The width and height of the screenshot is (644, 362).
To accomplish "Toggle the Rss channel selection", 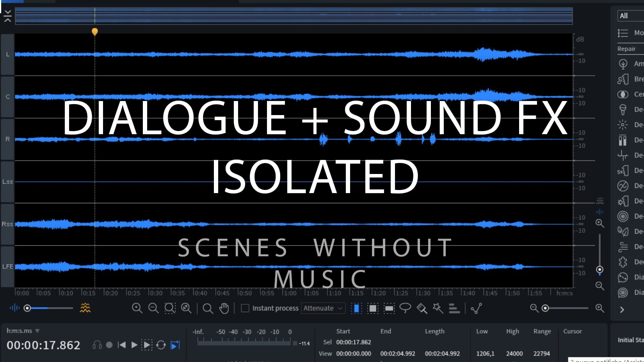I will click(x=7, y=224).
